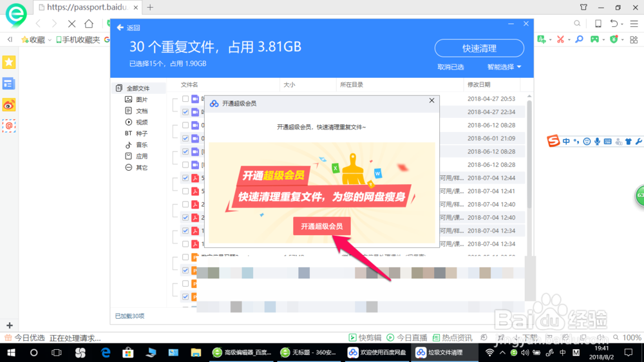Screen dimensions: 644x362
Task: Toggle checkbox for 2018-04-27 20:53 file
Action: tap(185, 99)
